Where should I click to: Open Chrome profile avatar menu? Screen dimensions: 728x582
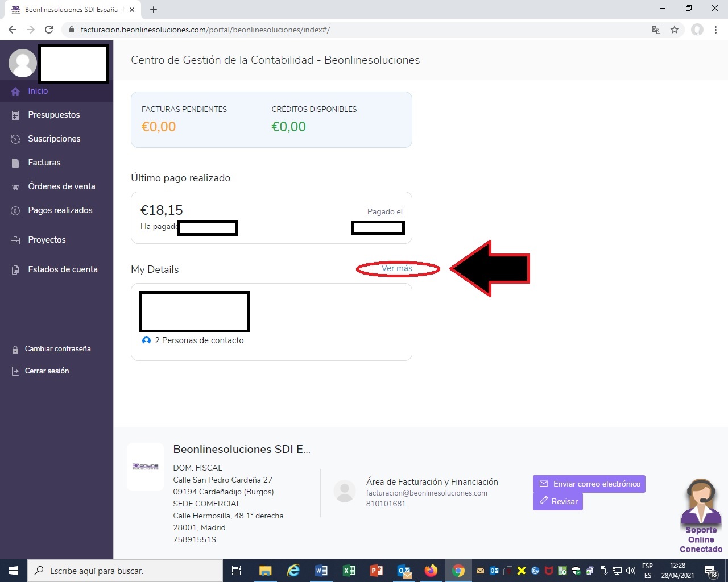click(697, 30)
